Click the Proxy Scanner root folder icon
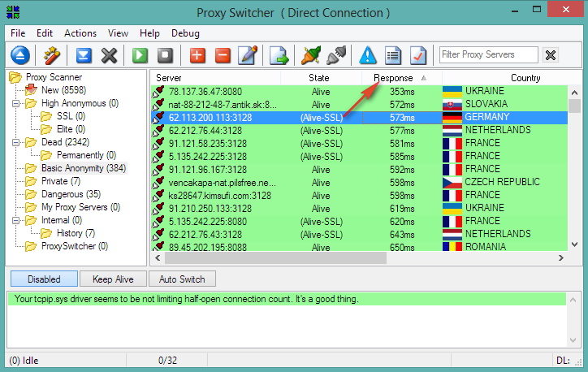 click(15, 77)
